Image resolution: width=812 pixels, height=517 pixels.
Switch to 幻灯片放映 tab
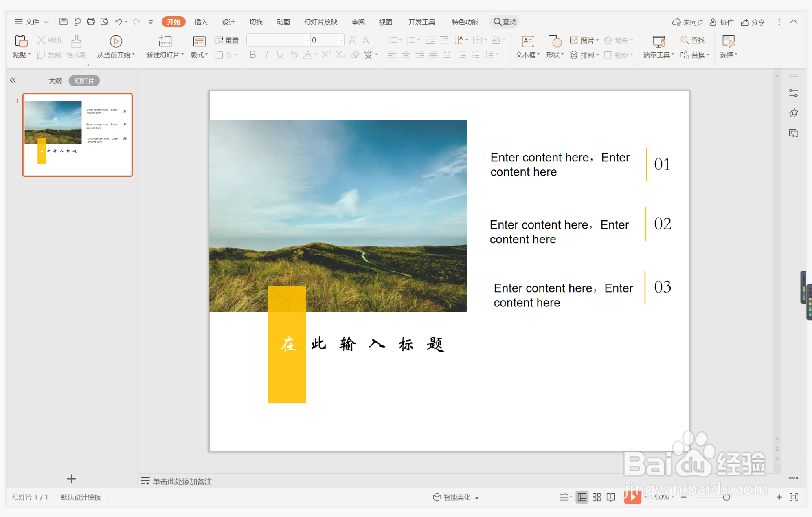coord(321,22)
